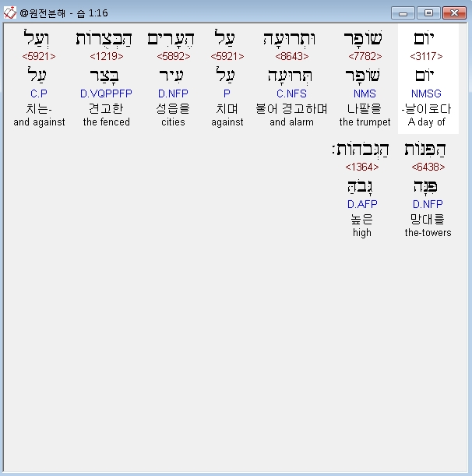This screenshot has height=476, width=472.
Task: Click the Korean gloss '붙어 경고하며'
Action: [291, 109]
